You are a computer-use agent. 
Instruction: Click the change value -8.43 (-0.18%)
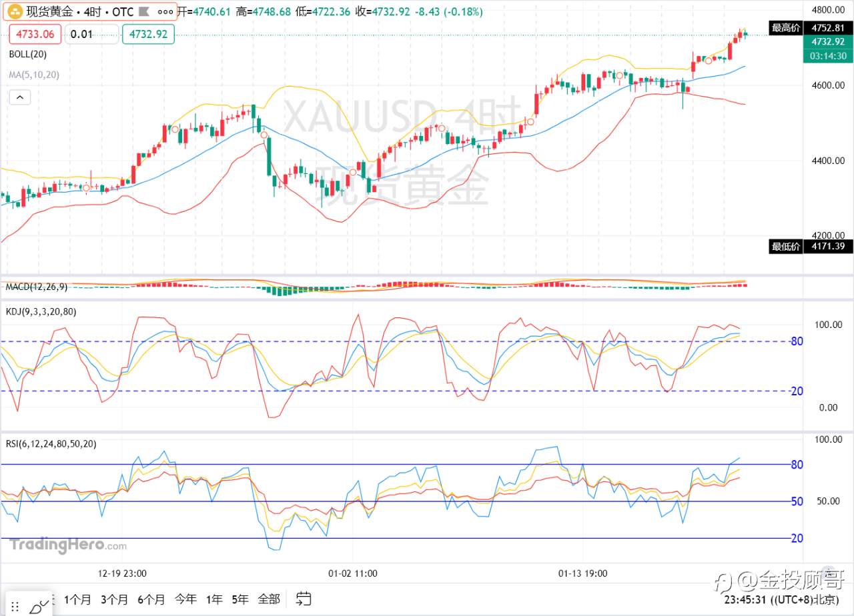pos(450,12)
